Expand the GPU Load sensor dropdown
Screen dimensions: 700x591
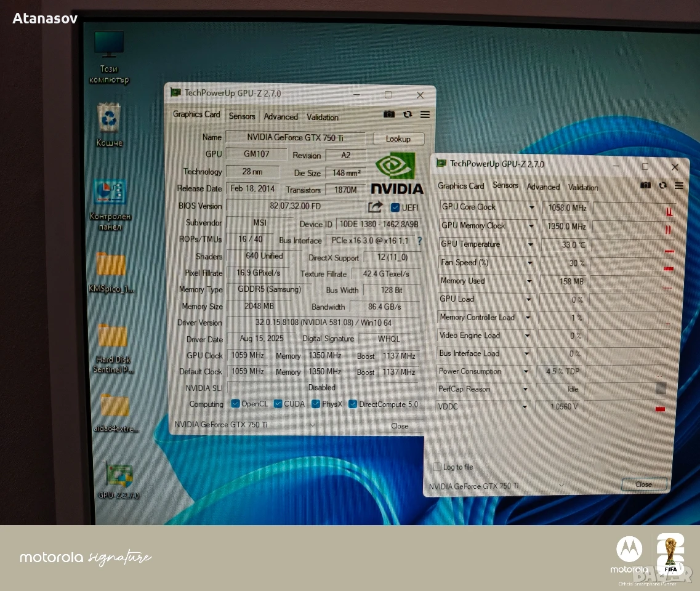pyautogui.click(x=529, y=300)
